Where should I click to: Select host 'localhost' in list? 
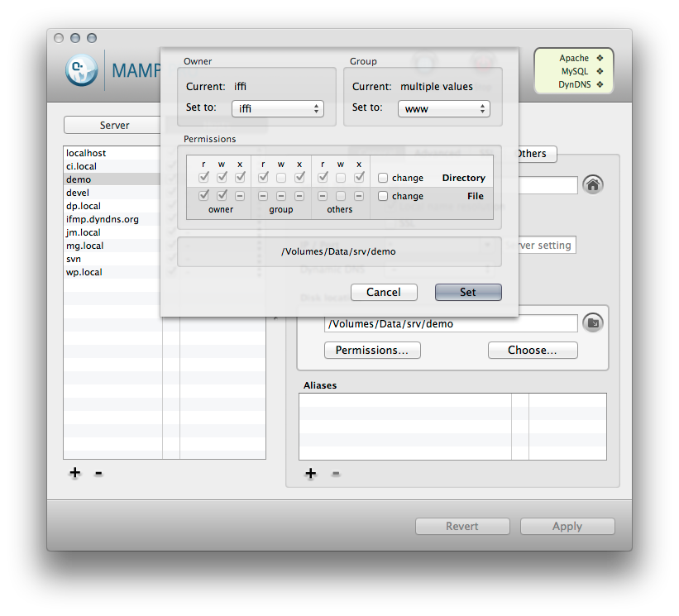point(112,153)
